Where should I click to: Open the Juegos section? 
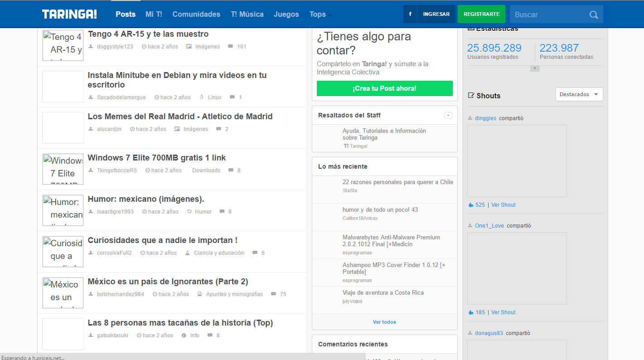tap(286, 14)
